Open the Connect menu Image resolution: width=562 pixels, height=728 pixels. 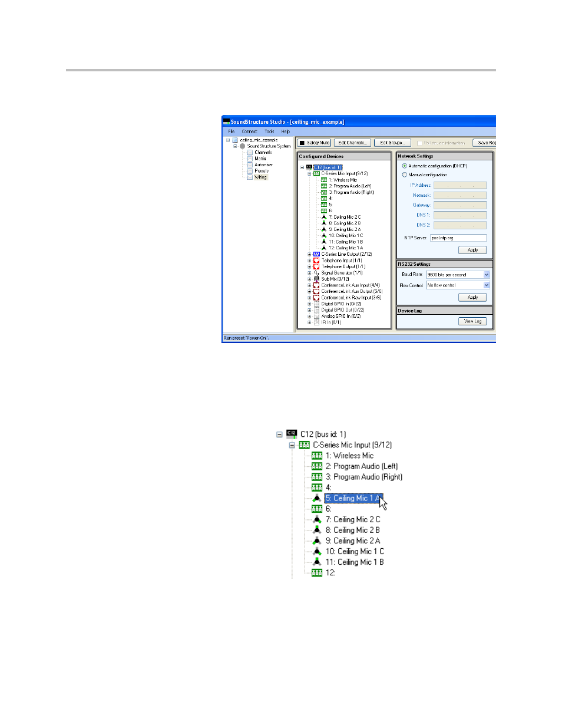coord(249,131)
